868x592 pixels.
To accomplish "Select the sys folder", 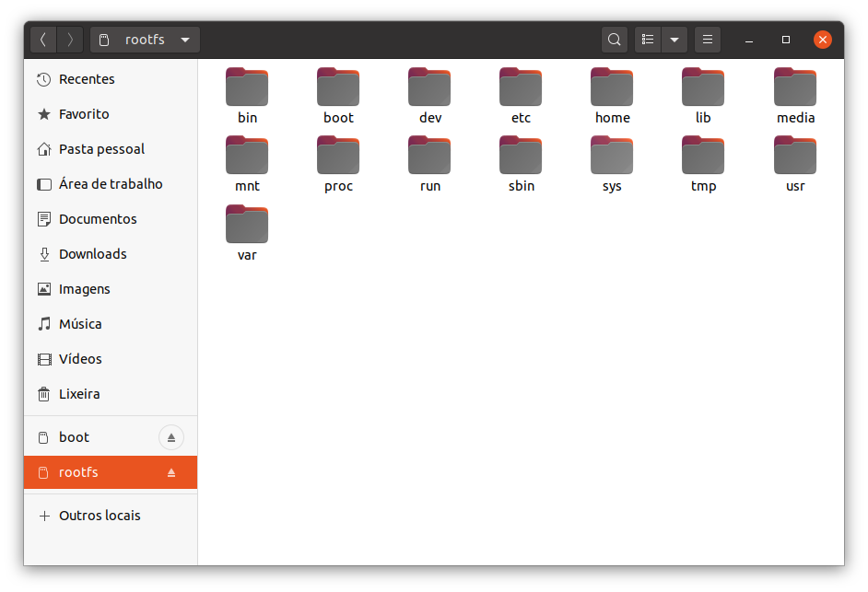I will [612, 164].
